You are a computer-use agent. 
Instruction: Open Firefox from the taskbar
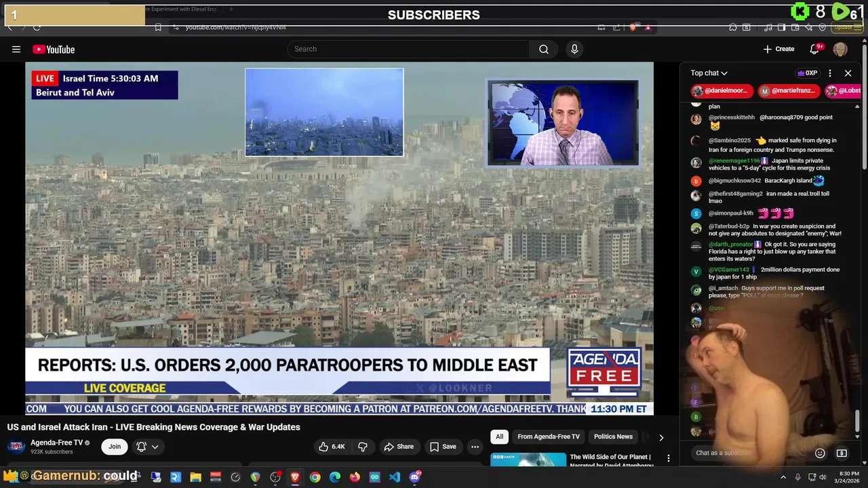coord(355,477)
